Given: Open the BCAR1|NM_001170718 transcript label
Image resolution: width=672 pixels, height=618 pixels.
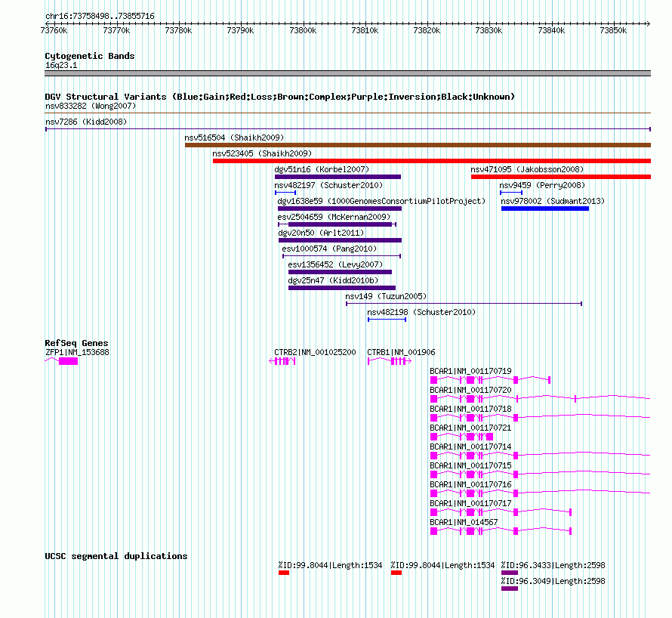Looking at the screenshot, I should [470, 409].
